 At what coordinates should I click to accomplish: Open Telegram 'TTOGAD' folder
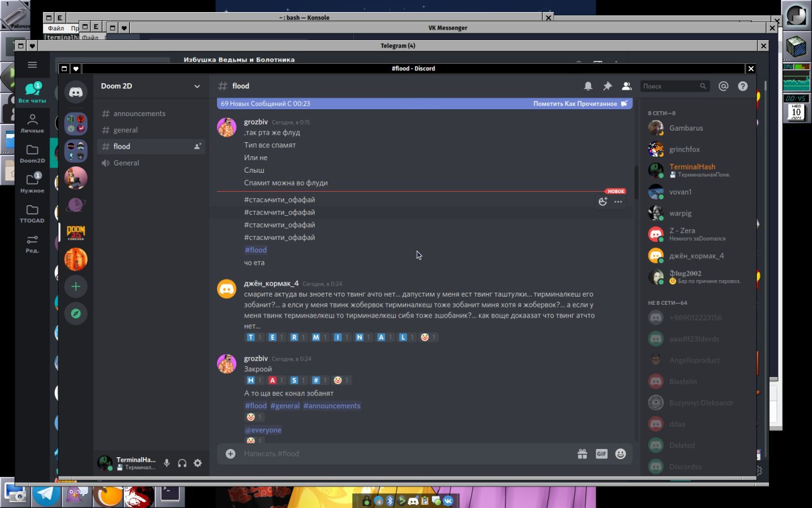click(32, 213)
